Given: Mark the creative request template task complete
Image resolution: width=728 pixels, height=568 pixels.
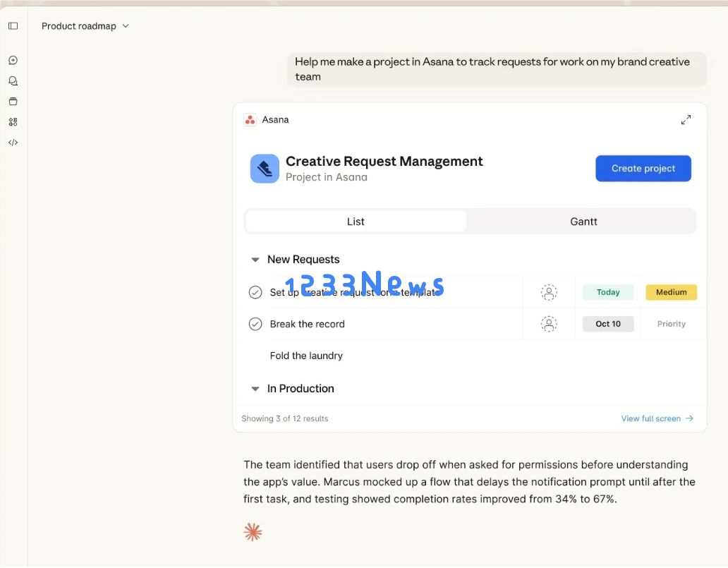Looking at the screenshot, I should point(255,291).
